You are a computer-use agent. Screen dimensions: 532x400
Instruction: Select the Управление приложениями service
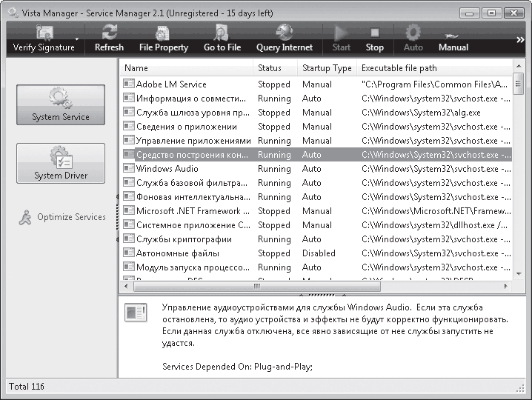tap(316, 141)
